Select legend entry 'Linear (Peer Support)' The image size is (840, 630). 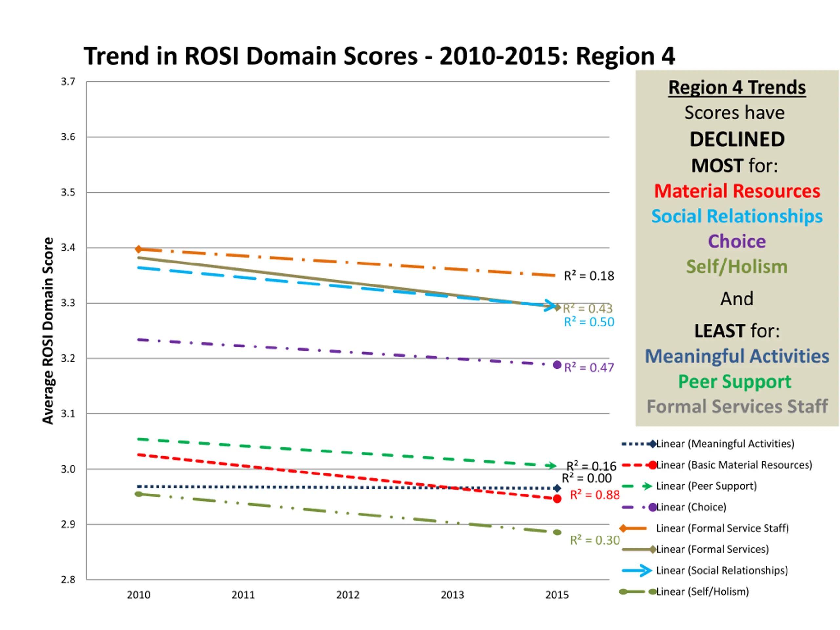tap(706, 486)
